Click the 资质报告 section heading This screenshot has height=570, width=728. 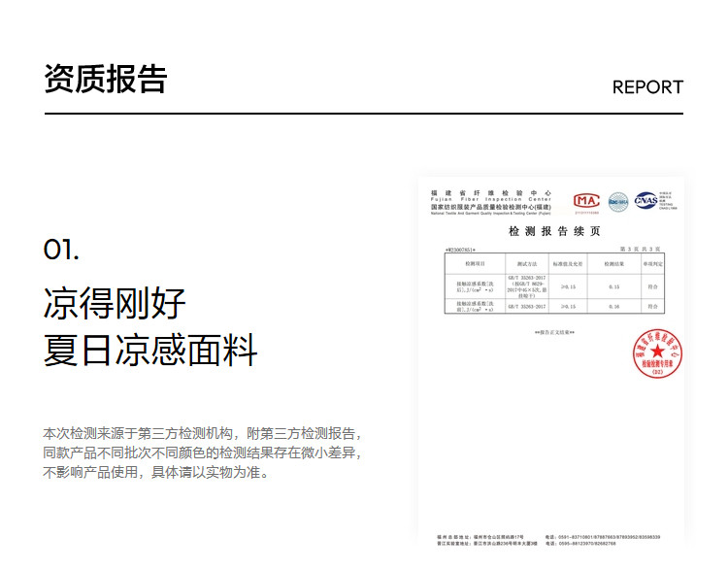click(x=105, y=80)
